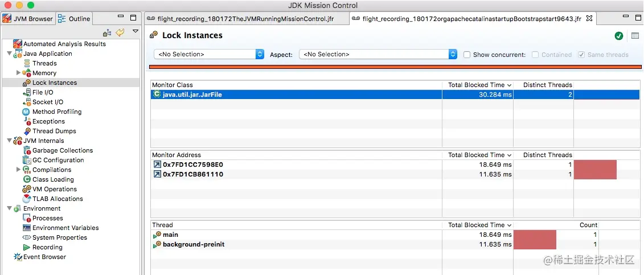Collapse the JVM Internals node
This screenshot has width=644, height=275.
(9, 141)
